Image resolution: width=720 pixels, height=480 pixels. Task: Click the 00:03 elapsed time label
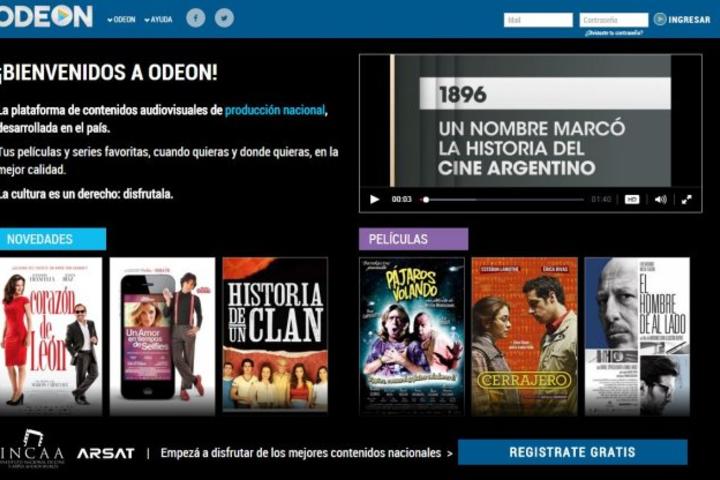(x=401, y=199)
